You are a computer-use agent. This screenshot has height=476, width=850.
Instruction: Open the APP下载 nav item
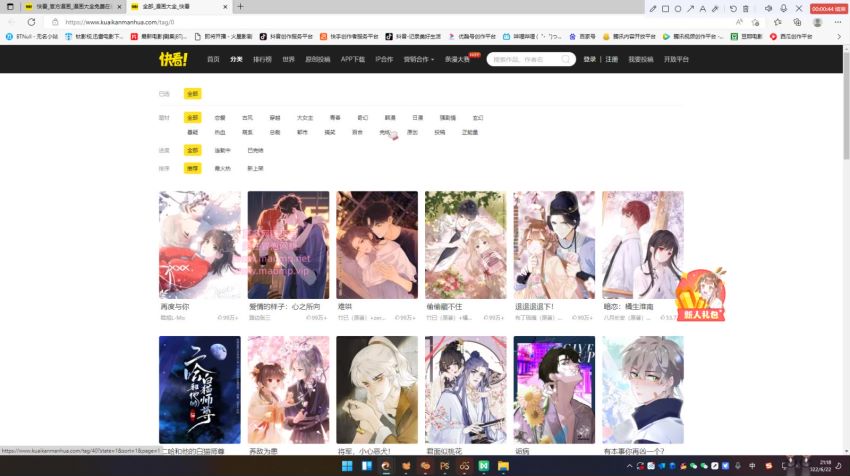pos(353,59)
